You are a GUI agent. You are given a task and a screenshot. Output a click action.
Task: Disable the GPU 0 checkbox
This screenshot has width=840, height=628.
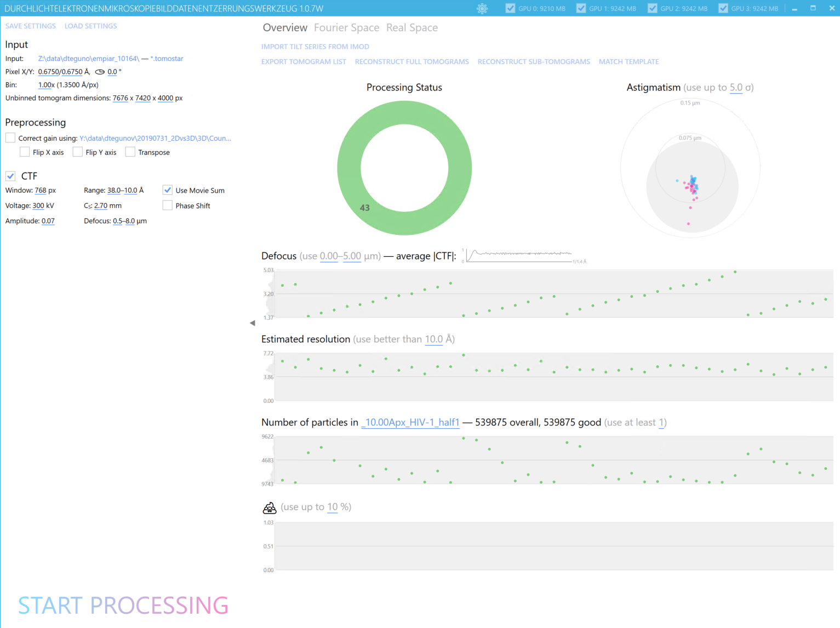coord(510,8)
